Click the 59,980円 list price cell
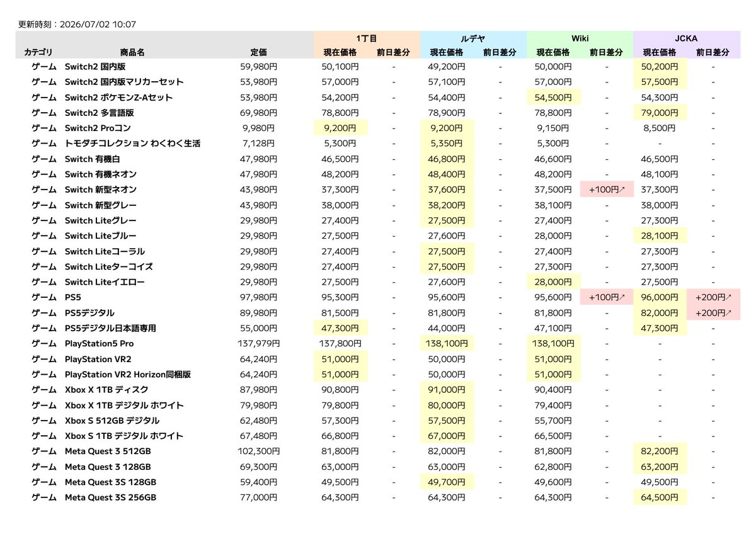 pos(258,66)
